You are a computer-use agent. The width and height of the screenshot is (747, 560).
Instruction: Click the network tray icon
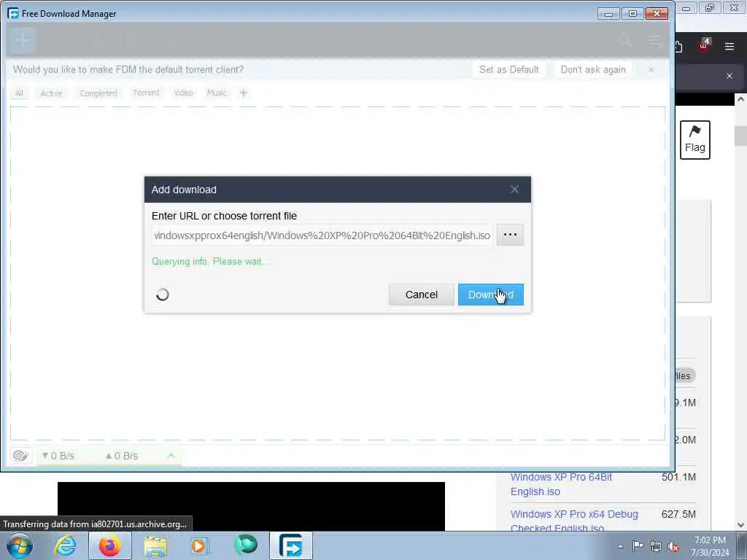click(656, 547)
